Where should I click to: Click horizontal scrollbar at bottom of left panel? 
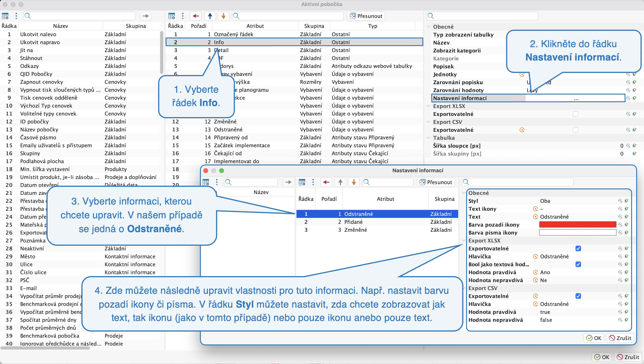pos(45,348)
